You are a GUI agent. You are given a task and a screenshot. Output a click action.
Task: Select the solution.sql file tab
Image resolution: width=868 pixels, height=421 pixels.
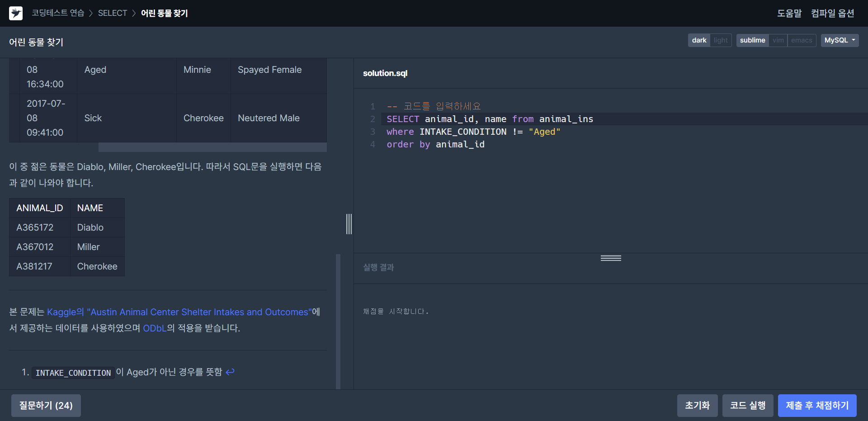pos(385,73)
